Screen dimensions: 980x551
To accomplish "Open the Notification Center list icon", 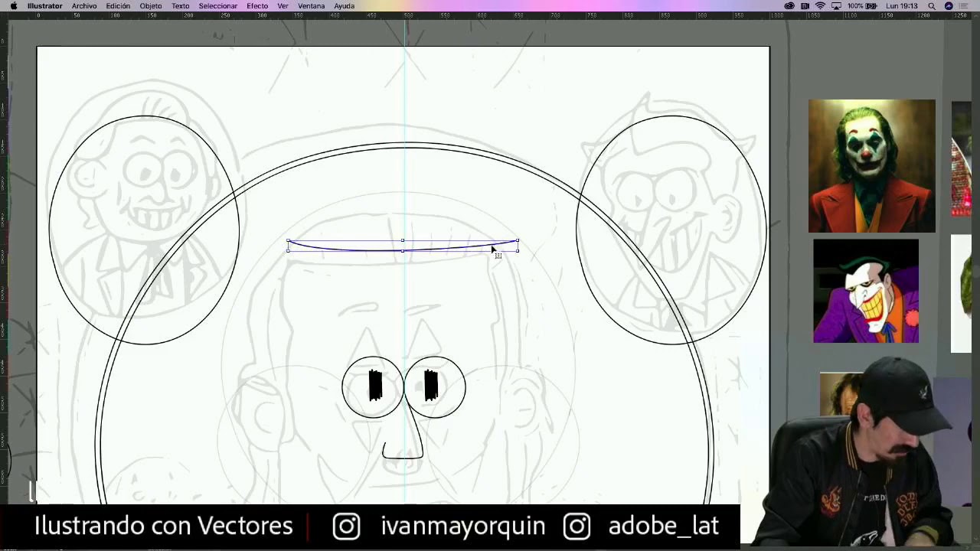I will (964, 5).
